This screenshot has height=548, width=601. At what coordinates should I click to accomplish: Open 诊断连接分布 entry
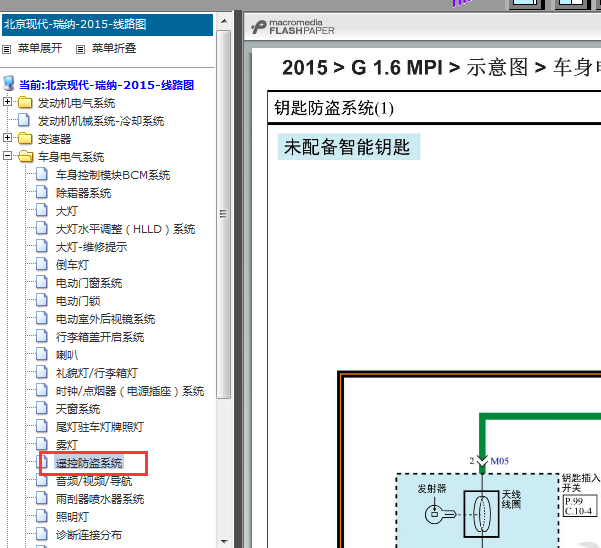tap(89, 535)
